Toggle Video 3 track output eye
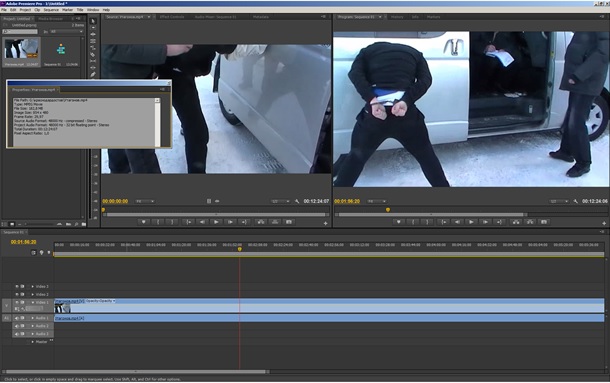This screenshot has width=610, height=383. point(17,286)
